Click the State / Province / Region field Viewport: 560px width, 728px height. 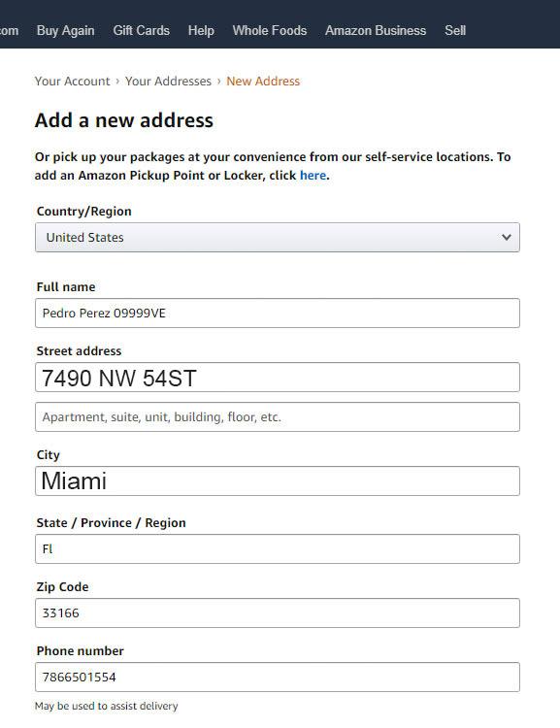coord(278,548)
